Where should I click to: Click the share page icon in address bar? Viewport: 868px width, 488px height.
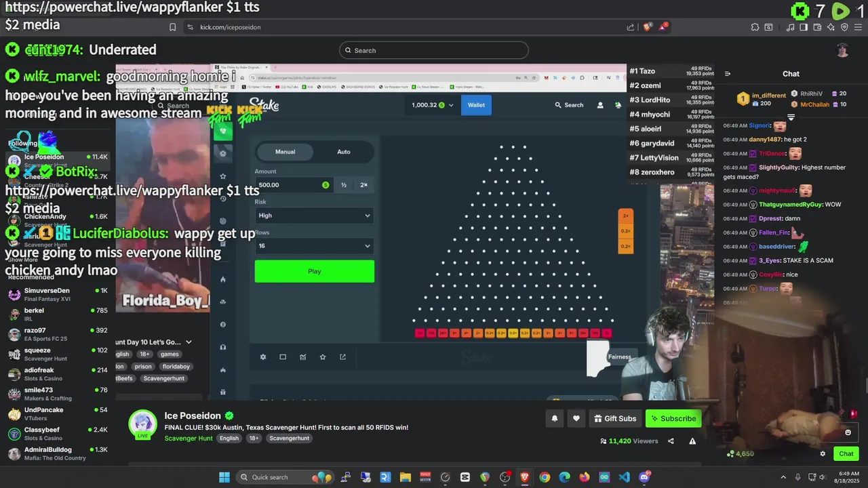click(x=631, y=27)
